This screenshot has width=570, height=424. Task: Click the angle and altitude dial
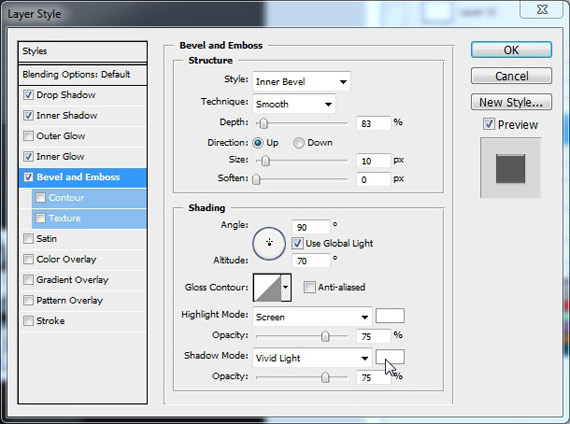click(269, 243)
